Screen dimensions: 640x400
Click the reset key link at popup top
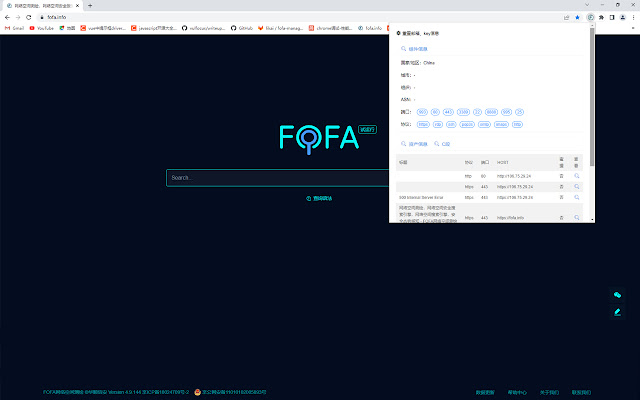418,33
